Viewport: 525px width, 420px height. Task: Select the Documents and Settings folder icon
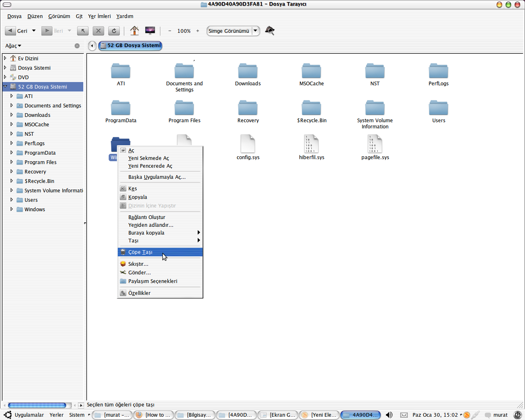pos(184,71)
